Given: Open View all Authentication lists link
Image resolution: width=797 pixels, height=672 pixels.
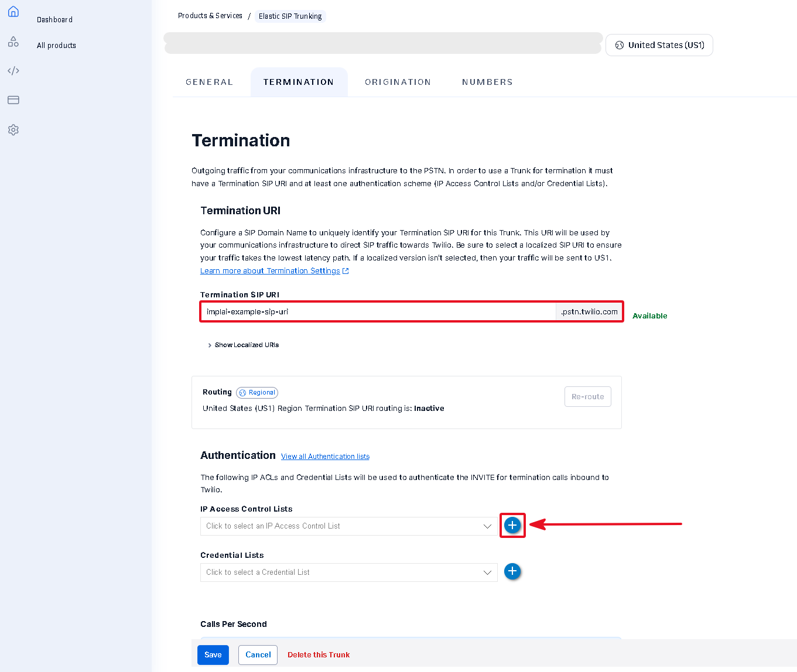Looking at the screenshot, I should tap(325, 457).
